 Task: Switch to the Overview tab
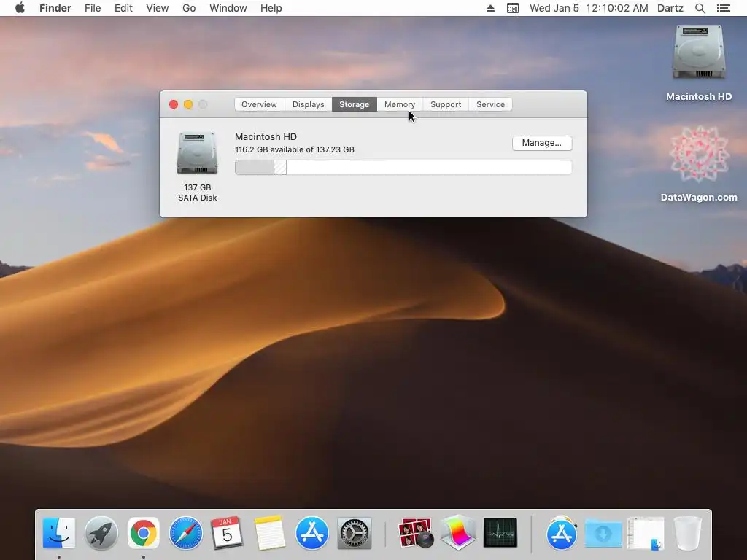click(x=259, y=104)
